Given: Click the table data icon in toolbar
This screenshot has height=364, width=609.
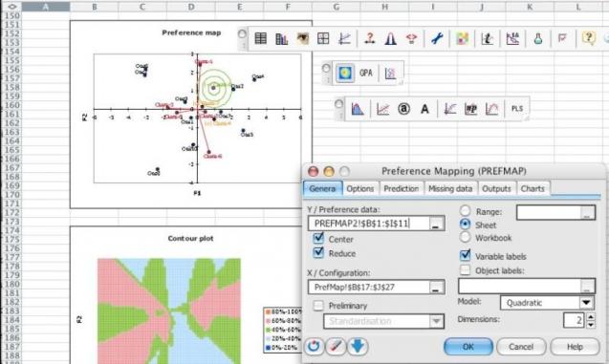Looking at the screenshot, I should tap(261, 38).
